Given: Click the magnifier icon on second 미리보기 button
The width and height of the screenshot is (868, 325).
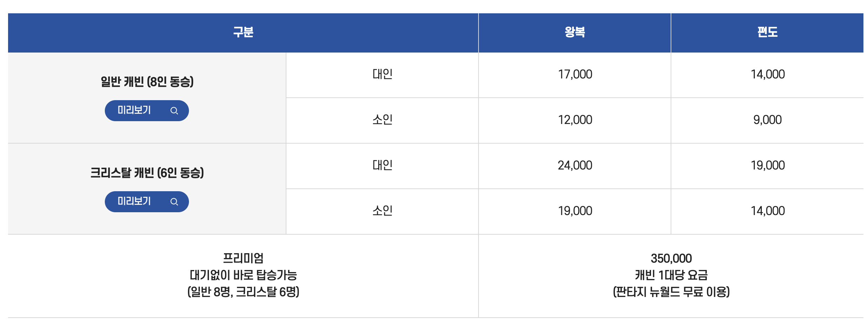Looking at the screenshot, I should point(174,202).
